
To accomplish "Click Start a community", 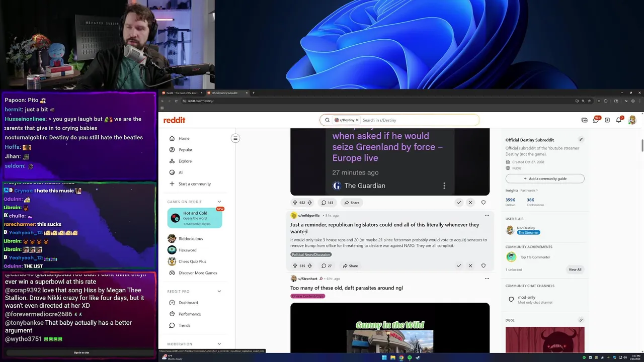I will (x=195, y=184).
